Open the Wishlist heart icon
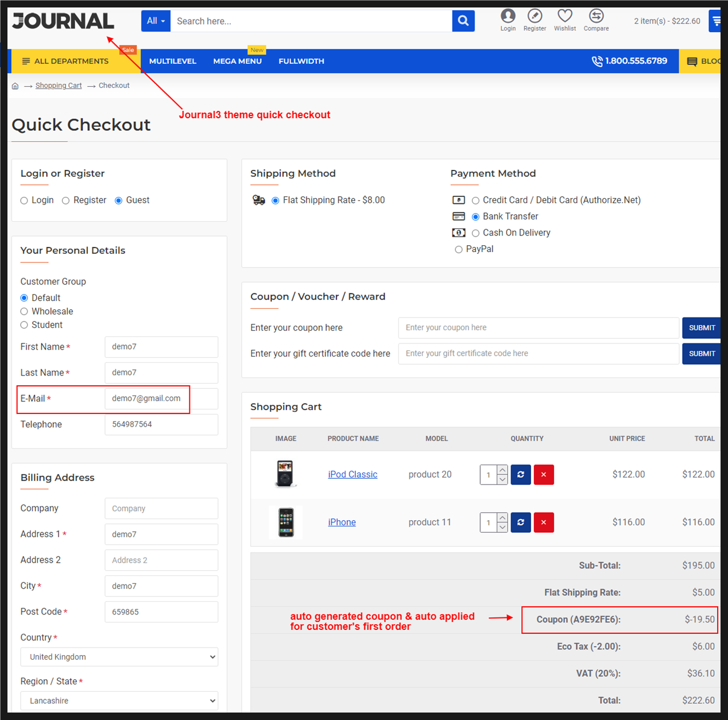This screenshot has width=728, height=720. [x=565, y=16]
